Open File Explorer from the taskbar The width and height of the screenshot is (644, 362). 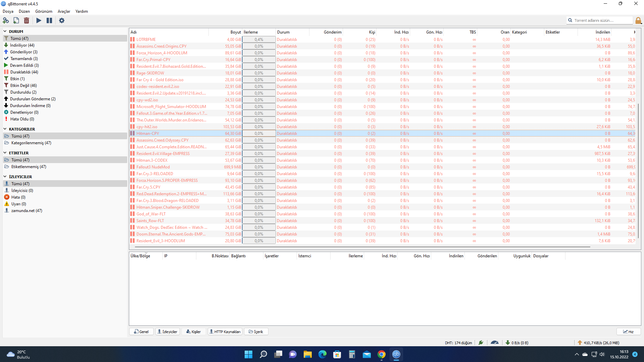(x=307, y=354)
